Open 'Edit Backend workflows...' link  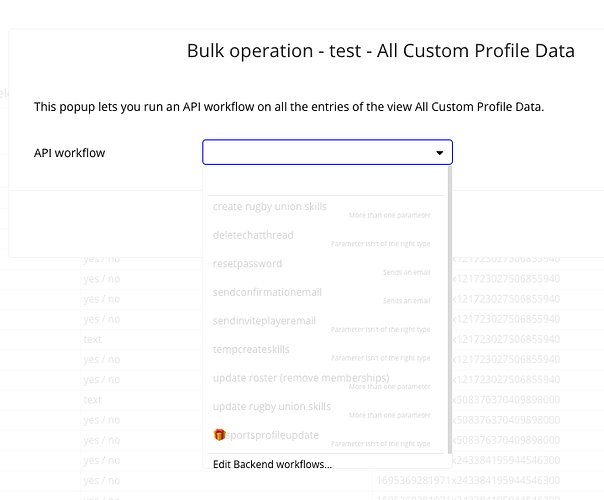(x=272, y=464)
